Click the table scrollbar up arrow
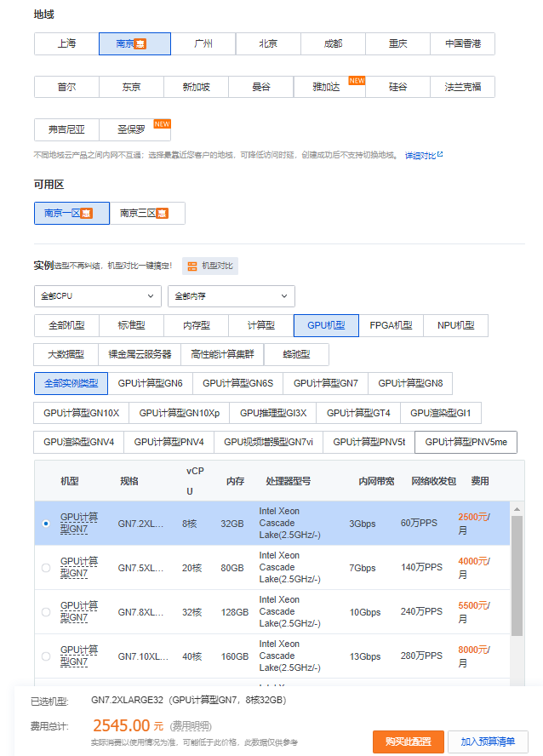543x756 pixels. click(x=517, y=508)
